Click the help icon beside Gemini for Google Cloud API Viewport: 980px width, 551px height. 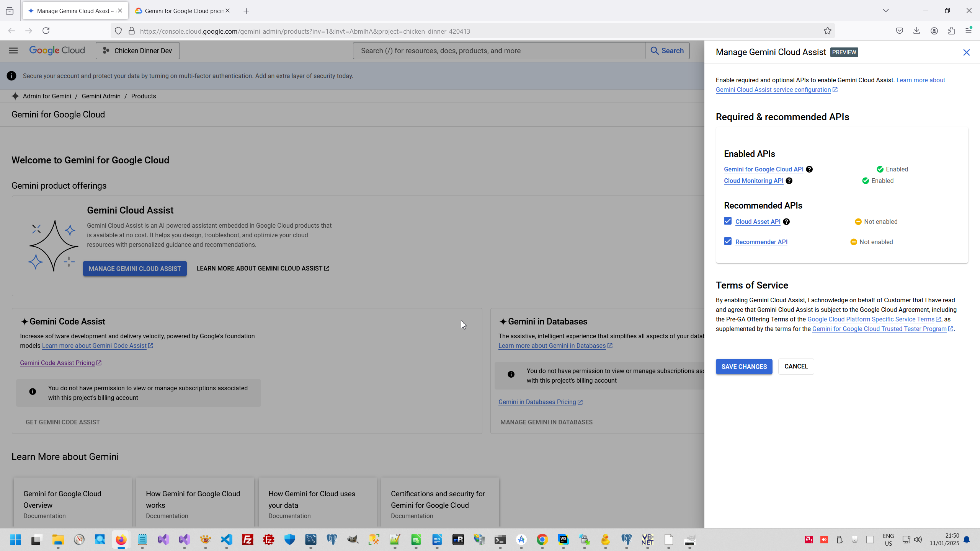(809, 169)
